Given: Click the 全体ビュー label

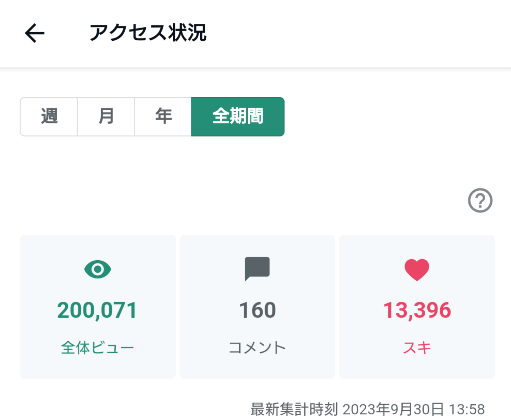Looking at the screenshot, I should point(97,347).
